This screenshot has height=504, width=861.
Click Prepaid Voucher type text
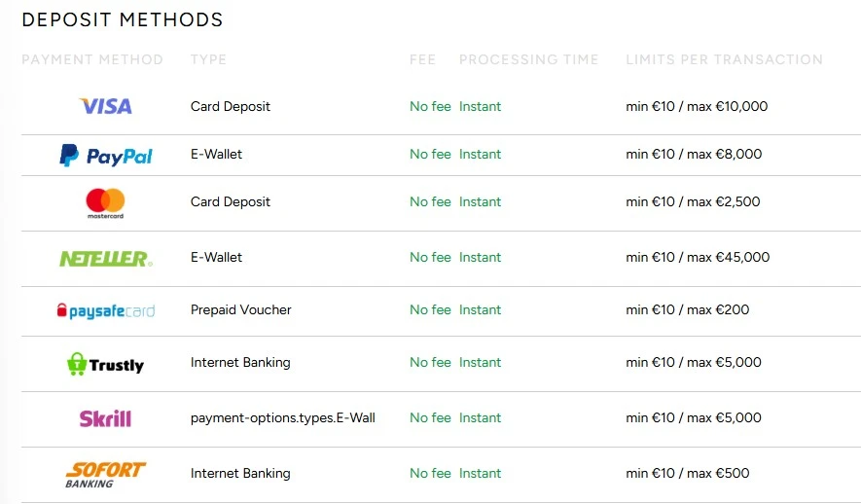[x=240, y=309]
